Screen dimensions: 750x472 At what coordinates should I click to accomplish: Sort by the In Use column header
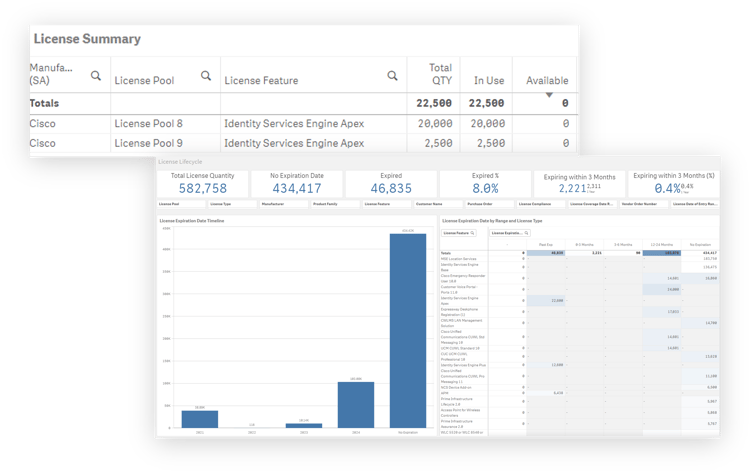coord(489,80)
